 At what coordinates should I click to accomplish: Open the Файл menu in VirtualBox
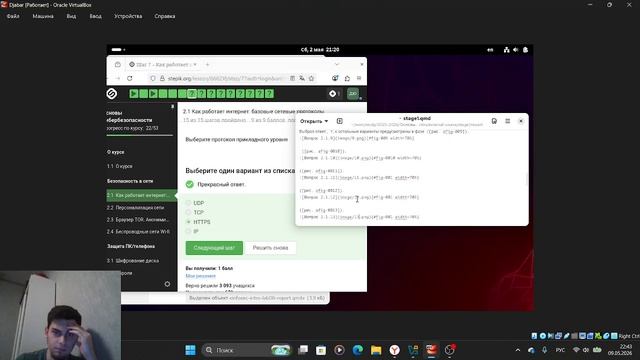[13, 16]
